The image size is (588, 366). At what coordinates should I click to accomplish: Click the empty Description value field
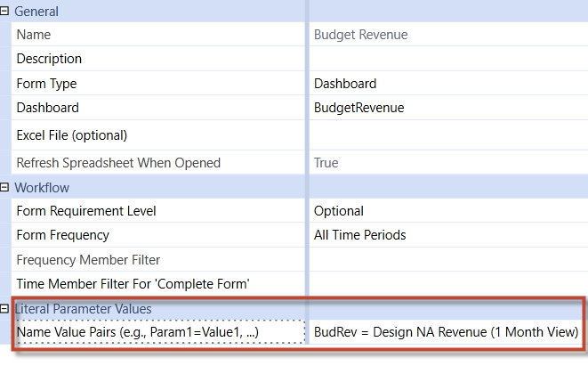point(445,59)
